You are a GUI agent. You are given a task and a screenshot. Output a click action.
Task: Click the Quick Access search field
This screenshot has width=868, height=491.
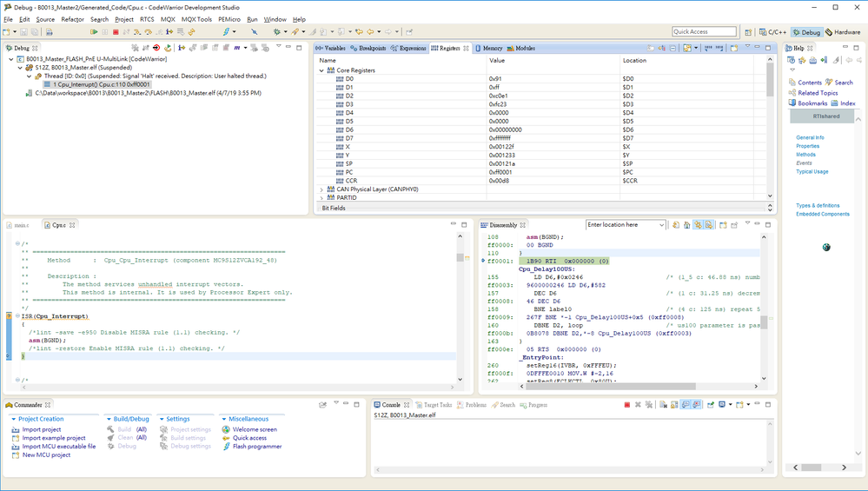point(704,32)
